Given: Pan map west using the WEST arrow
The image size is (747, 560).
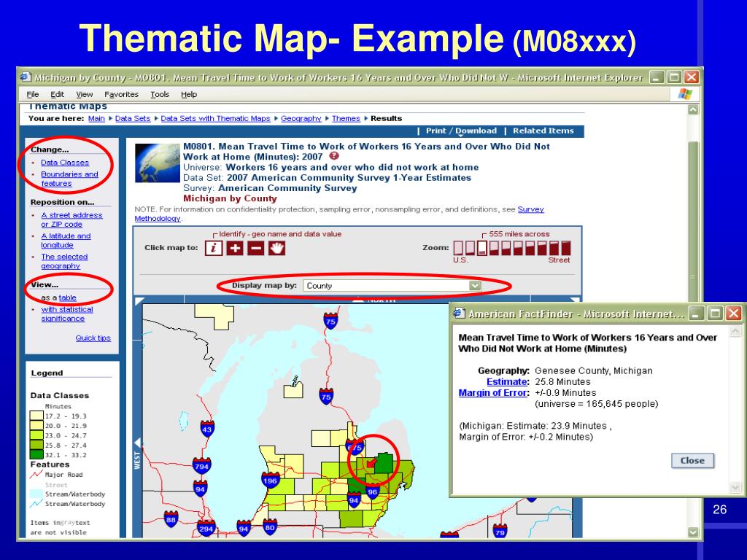Looking at the screenshot, I should pos(138,442).
